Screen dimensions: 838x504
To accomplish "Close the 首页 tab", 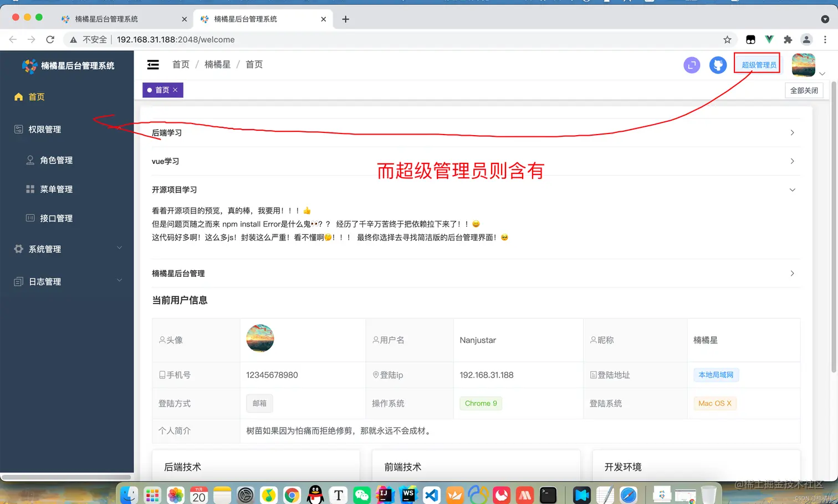I will pyautogui.click(x=176, y=90).
